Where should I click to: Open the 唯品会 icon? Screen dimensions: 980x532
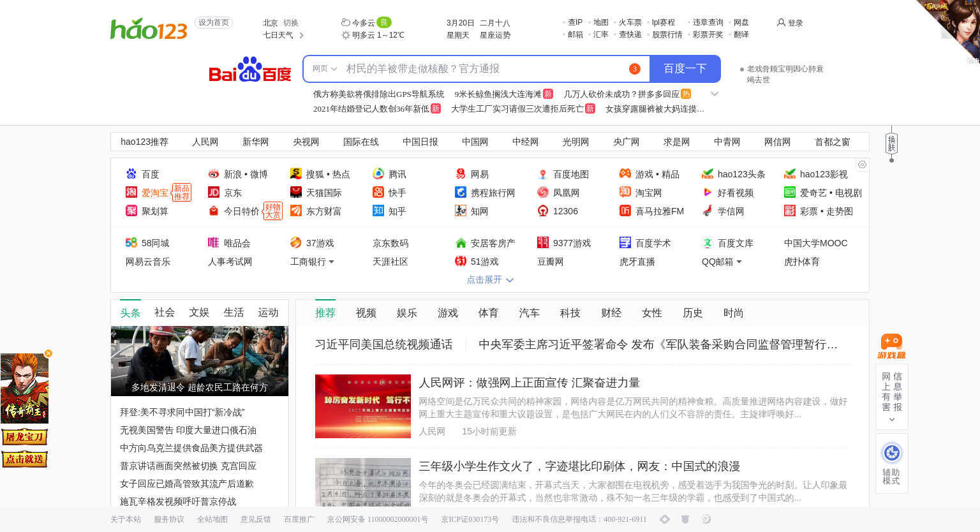(x=214, y=242)
